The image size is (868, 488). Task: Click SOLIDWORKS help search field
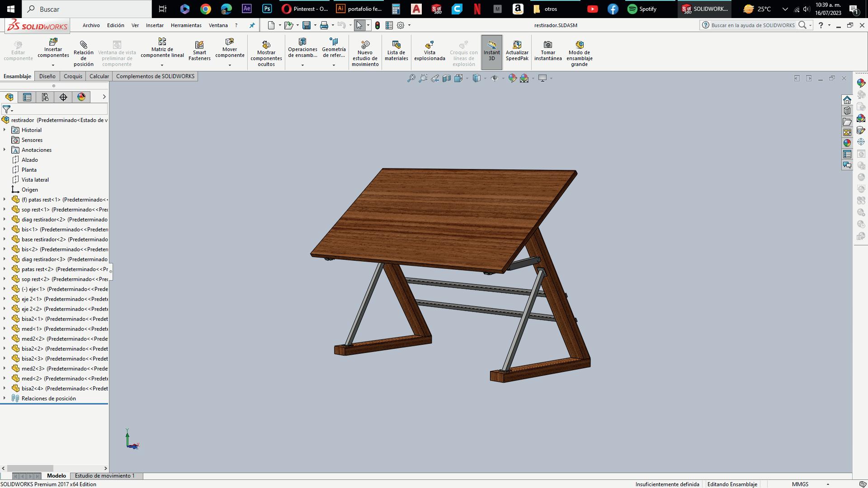752,25
